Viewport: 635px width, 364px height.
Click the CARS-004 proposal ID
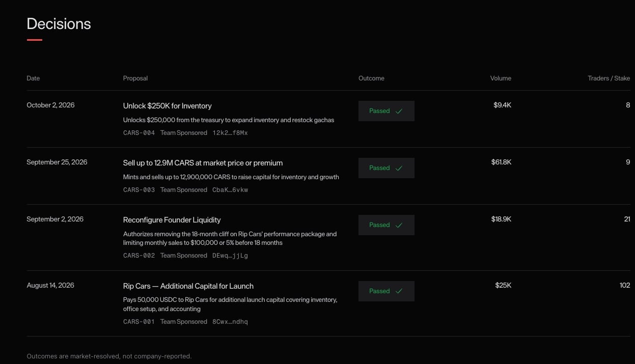139,133
